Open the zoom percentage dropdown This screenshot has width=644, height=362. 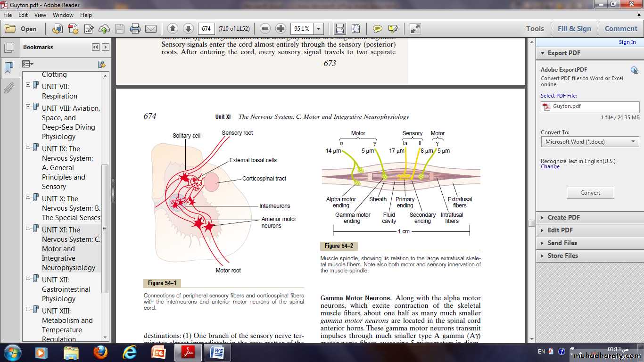point(319,29)
